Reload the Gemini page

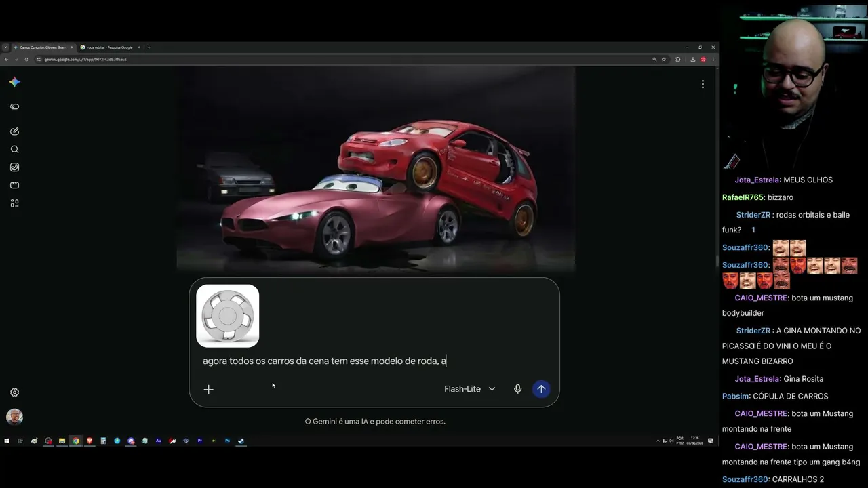pyautogui.click(x=26, y=59)
